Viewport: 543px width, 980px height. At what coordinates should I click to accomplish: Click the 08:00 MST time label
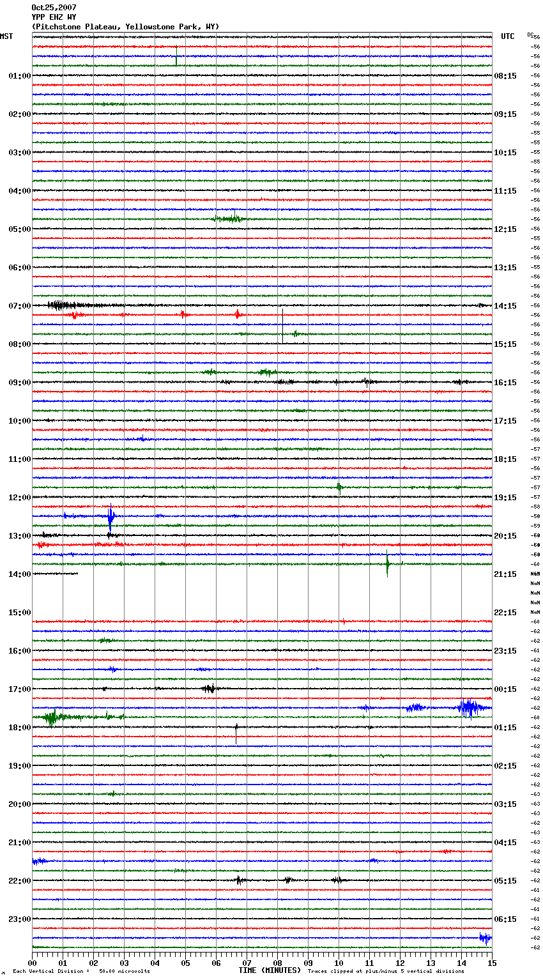pyautogui.click(x=20, y=344)
